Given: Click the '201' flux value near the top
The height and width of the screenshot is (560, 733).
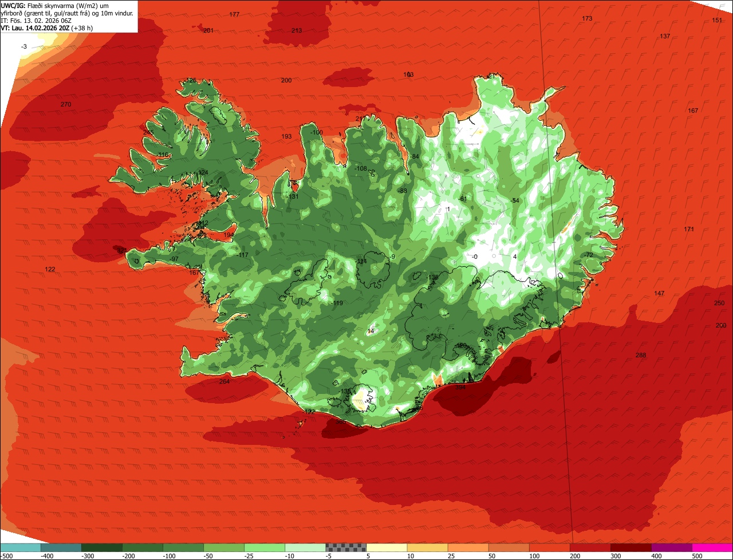Looking at the screenshot, I should point(208,30).
